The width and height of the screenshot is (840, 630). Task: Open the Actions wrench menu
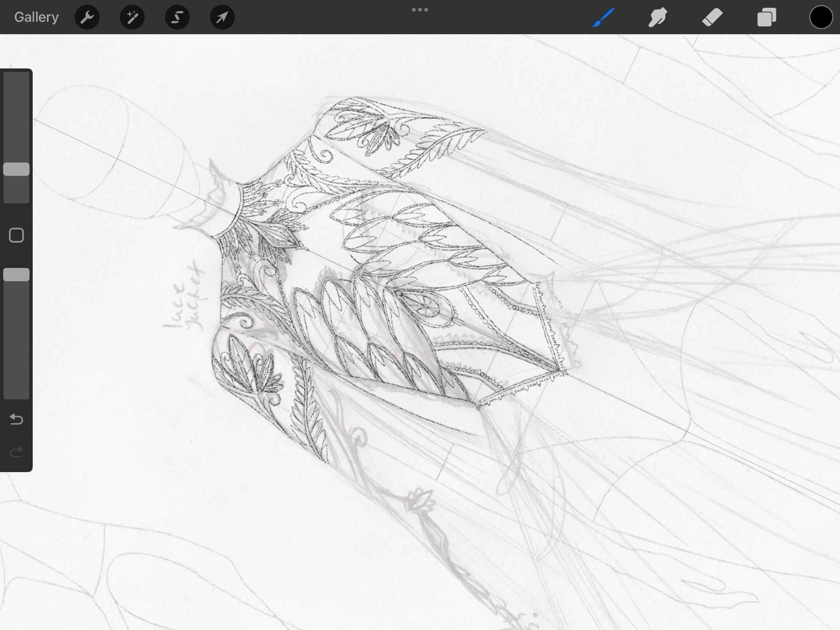[87, 17]
